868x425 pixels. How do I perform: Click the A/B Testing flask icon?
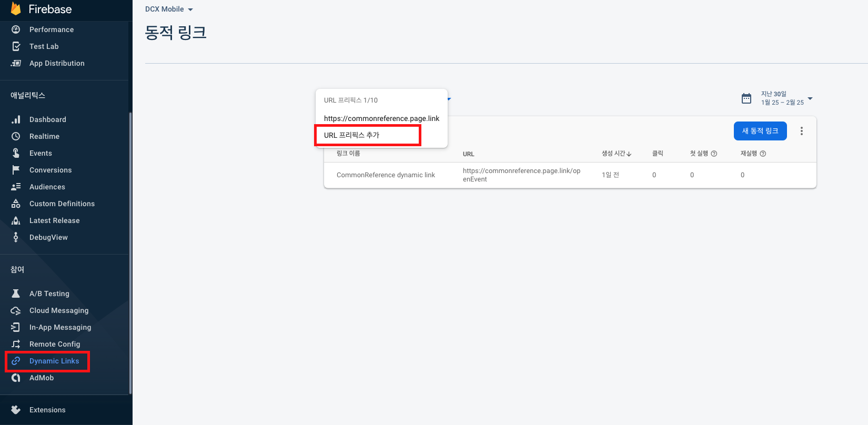click(x=16, y=294)
